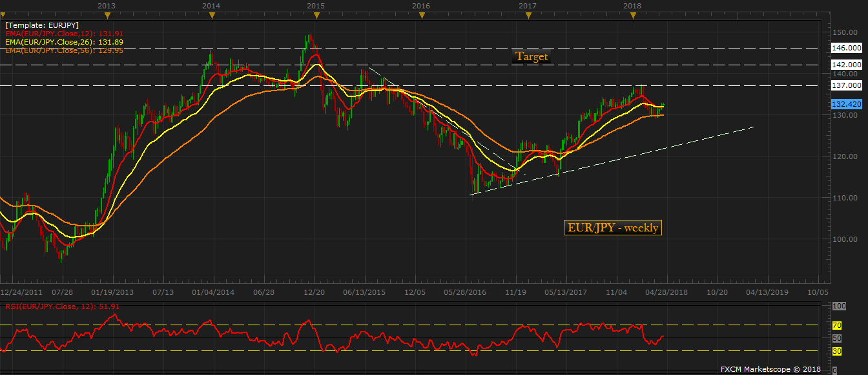The image size is (868, 375).
Task: Click the 06/13/2015 date axis label
Action: tap(365, 292)
